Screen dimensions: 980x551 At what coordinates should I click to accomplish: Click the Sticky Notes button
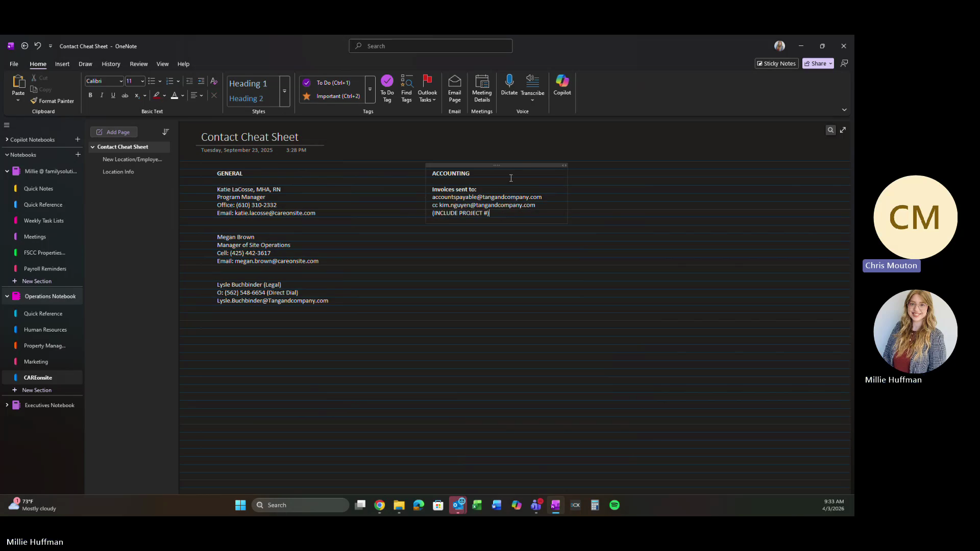coord(776,63)
